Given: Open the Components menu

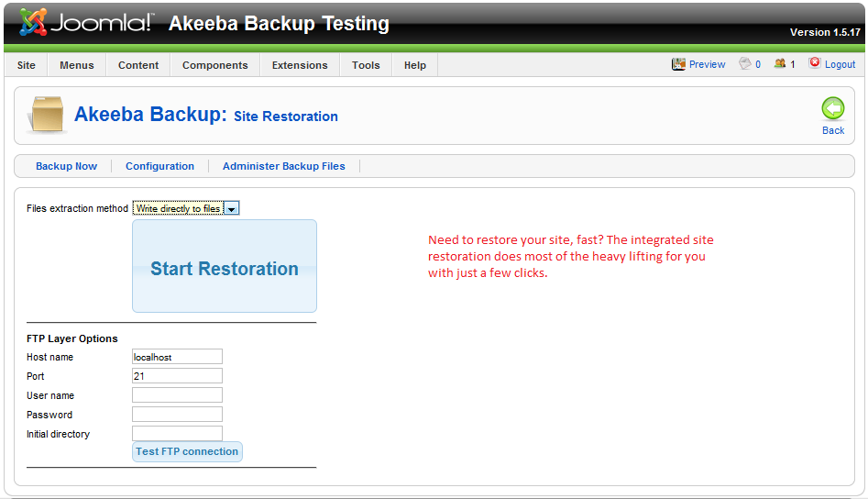Looking at the screenshot, I should tap(214, 65).
